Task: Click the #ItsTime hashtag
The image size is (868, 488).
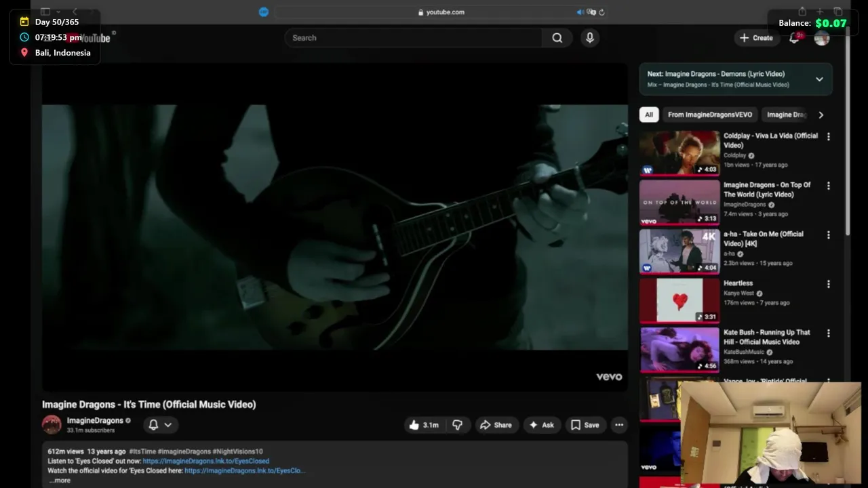Action: [x=142, y=451]
